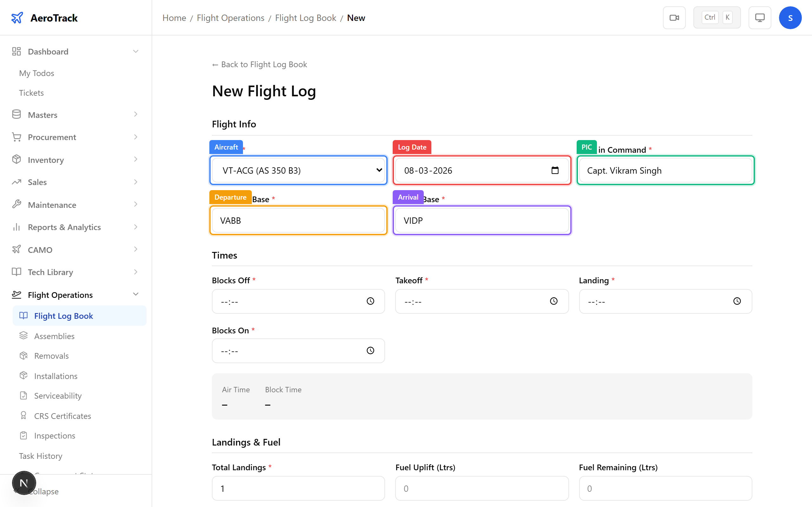The image size is (812, 507).
Task: Open the Reports & Analytics chart icon
Action: click(x=16, y=227)
